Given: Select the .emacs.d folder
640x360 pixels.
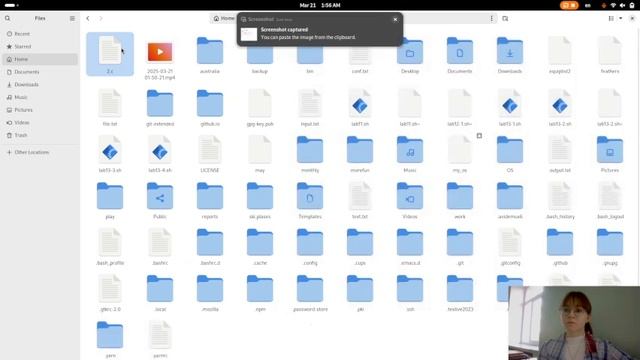Looking at the screenshot, I should tap(410, 242).
